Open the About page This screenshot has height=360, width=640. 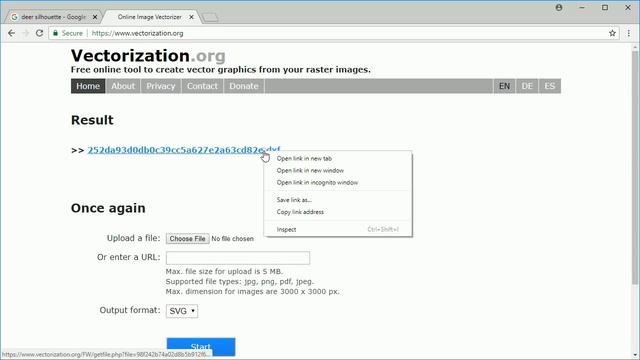pyautogui.click(x=123, y=86)
